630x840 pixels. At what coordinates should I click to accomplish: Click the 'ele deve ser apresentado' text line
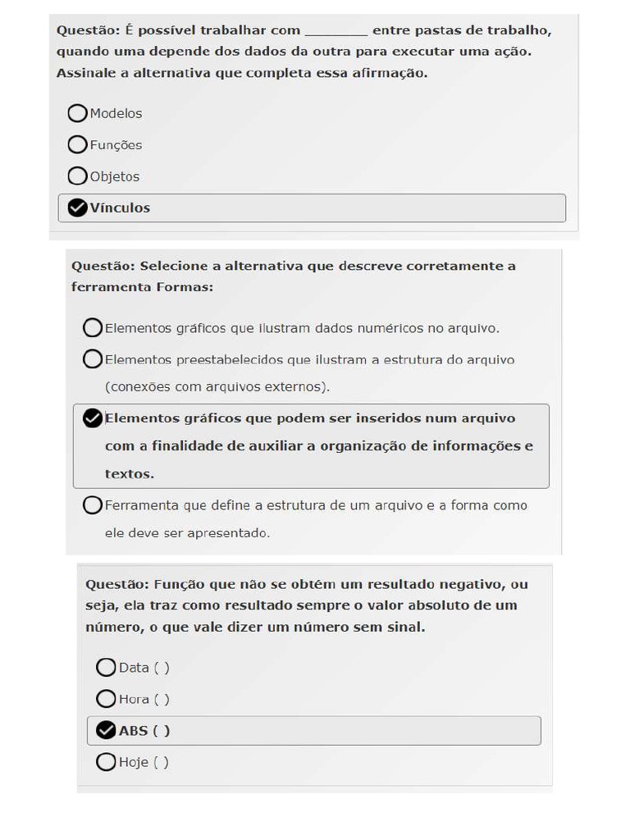pyautogui.click(x=187, y=533)
